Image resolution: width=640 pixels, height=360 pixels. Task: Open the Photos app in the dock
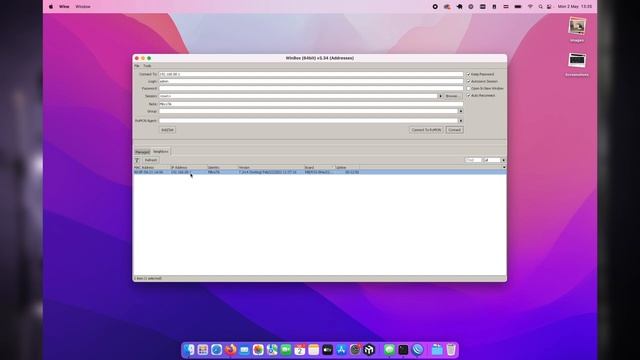pyautogui.click(x=258, y=350)
